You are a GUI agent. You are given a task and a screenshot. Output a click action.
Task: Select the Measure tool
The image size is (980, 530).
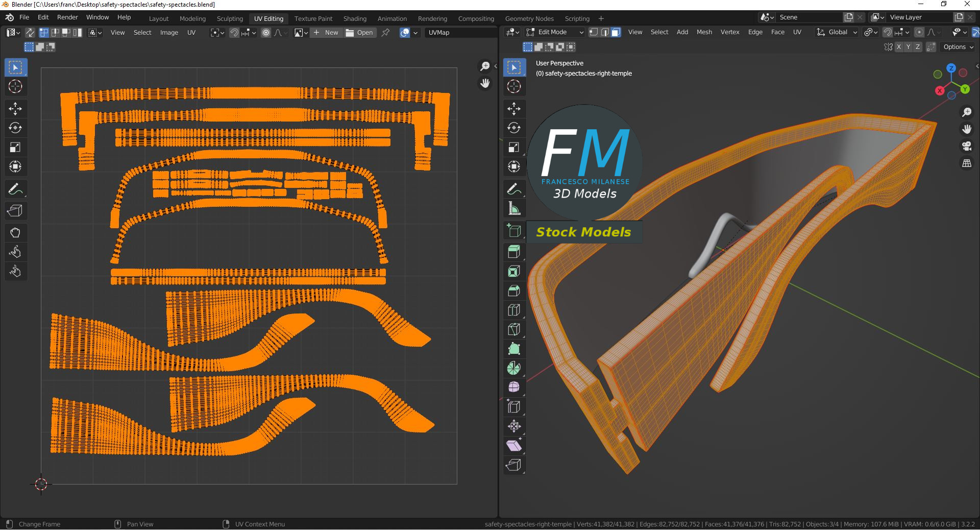514,208
